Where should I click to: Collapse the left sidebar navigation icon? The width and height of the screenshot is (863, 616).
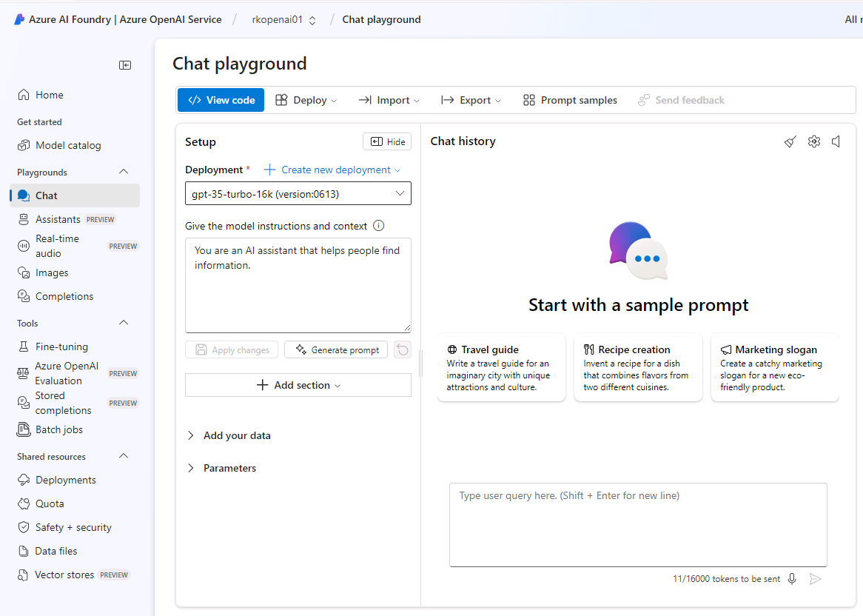coord(125,65)
